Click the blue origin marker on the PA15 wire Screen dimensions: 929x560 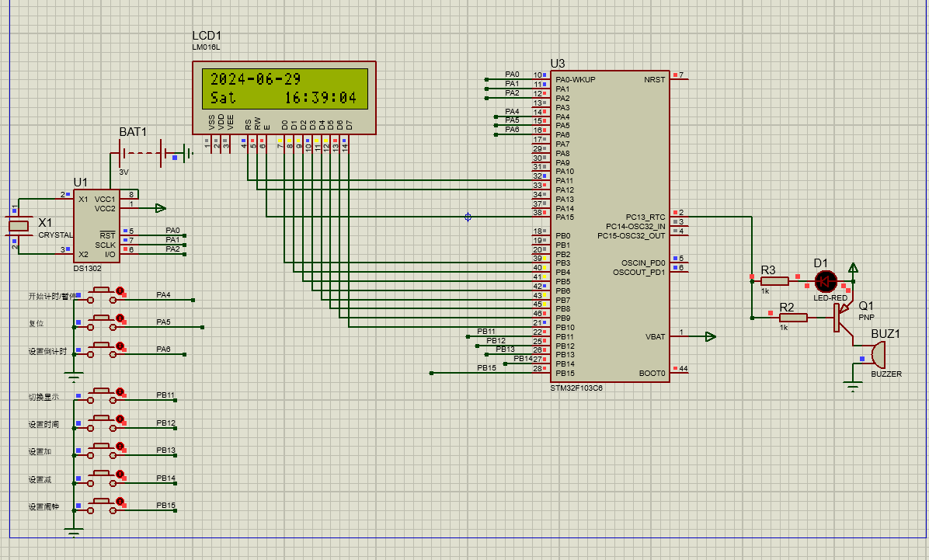tap(468, 217)
